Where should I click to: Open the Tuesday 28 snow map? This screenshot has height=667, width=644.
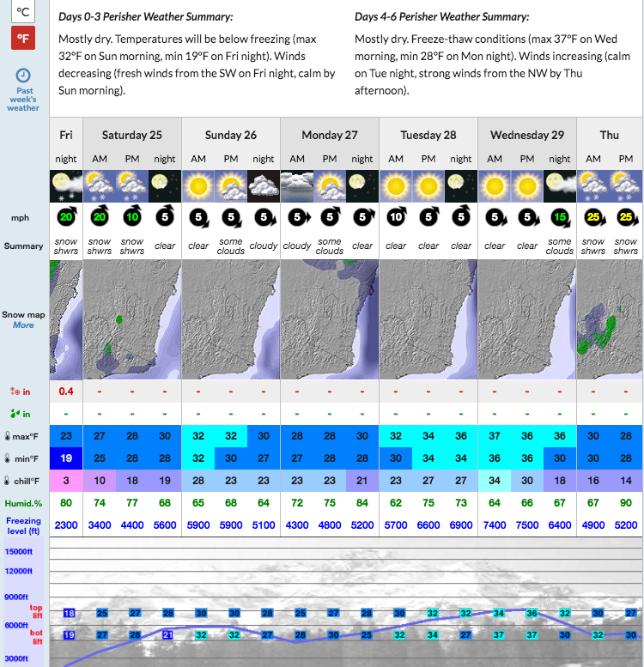(x=428, y=319)
